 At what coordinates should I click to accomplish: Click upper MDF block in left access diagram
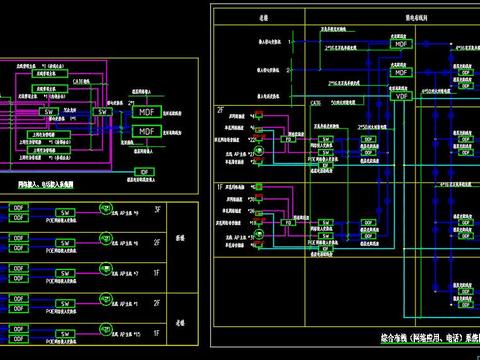(147, 112)
